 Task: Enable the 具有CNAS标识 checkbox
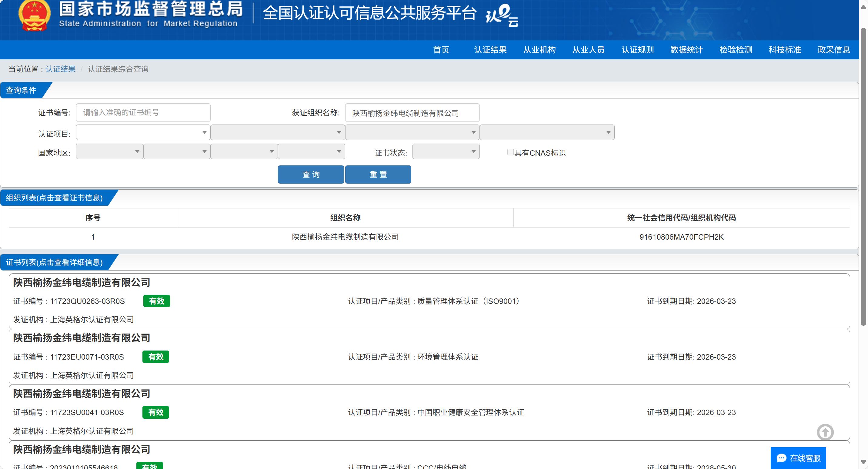pyautogui.click(x=510, y=152)
